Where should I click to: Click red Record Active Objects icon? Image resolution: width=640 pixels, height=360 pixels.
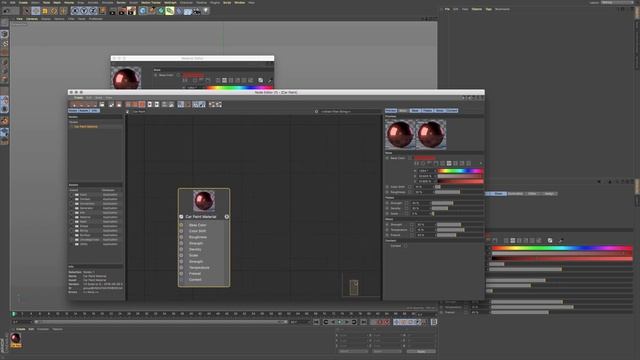[x=373, y=322]
